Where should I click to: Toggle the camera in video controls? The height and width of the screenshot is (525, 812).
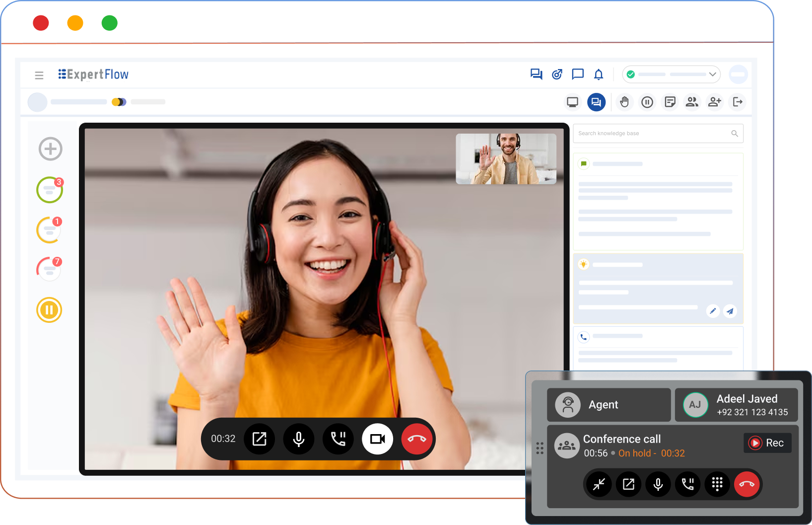(377, 439)
